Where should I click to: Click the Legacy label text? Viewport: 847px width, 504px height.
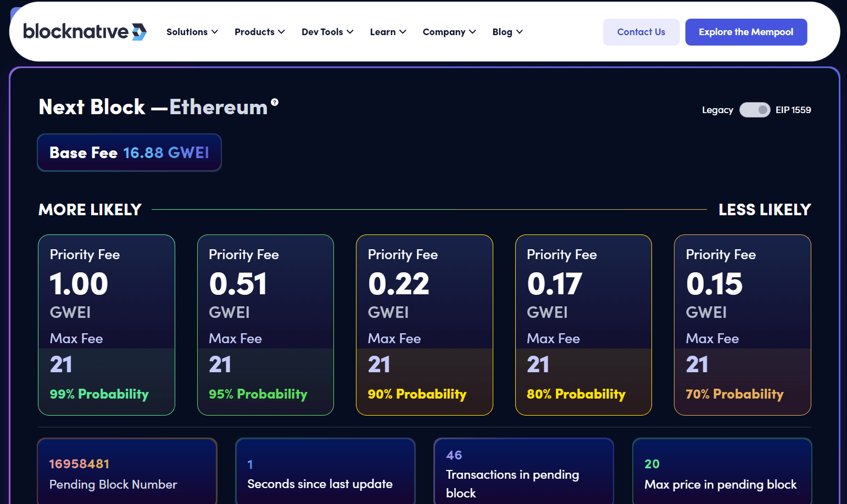717,110
